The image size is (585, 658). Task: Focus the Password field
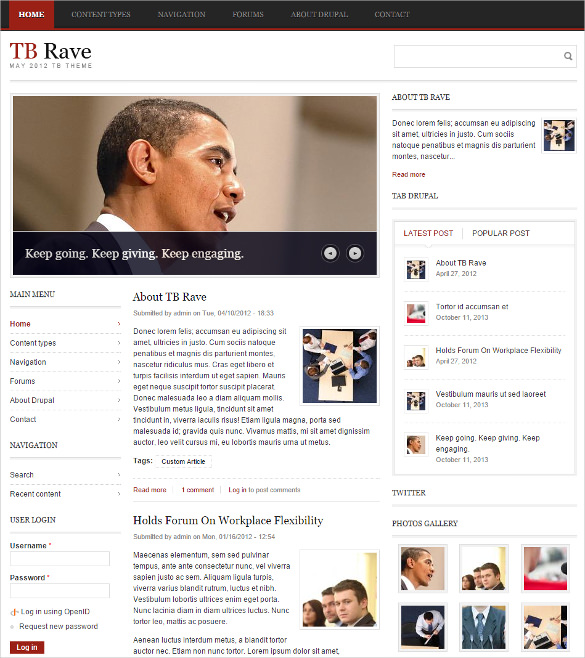click(x=60, y=590)
